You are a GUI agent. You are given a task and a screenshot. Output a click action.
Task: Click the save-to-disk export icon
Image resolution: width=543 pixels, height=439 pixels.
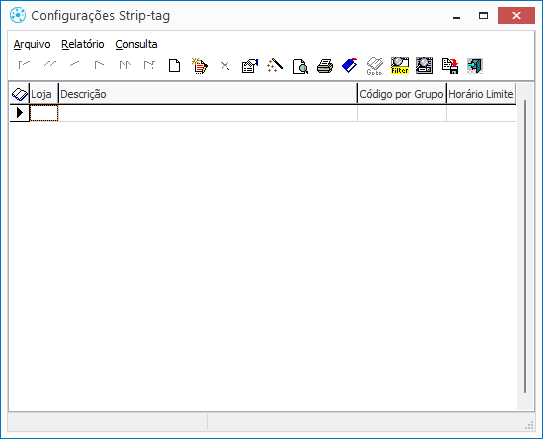point(450,66)
